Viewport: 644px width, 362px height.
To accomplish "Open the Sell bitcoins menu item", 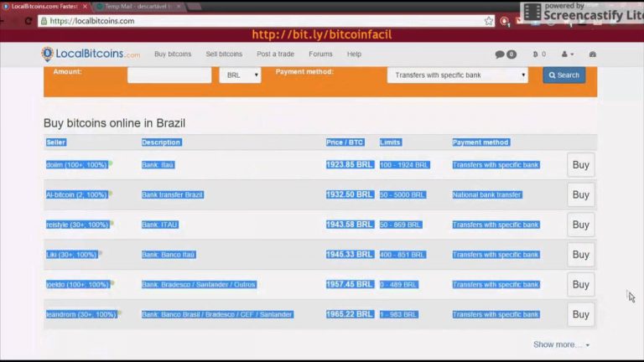I will pyautogui.click(x=224, y=54).
